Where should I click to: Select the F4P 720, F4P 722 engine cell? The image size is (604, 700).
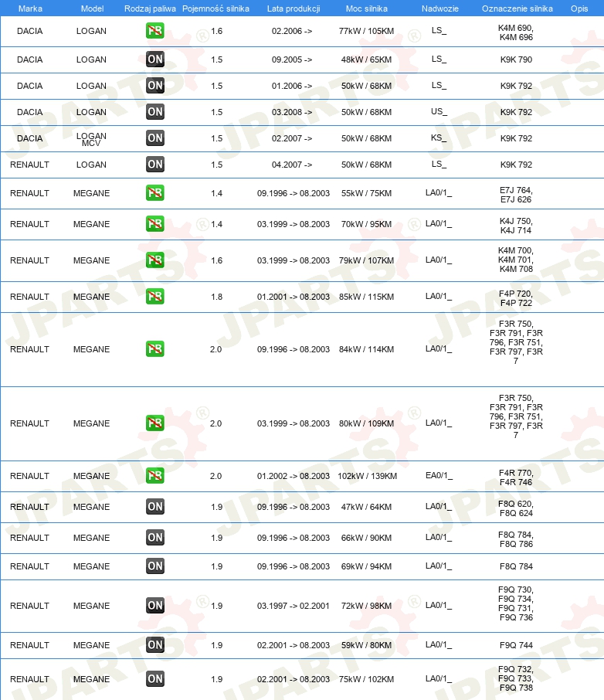pos(516,298)
